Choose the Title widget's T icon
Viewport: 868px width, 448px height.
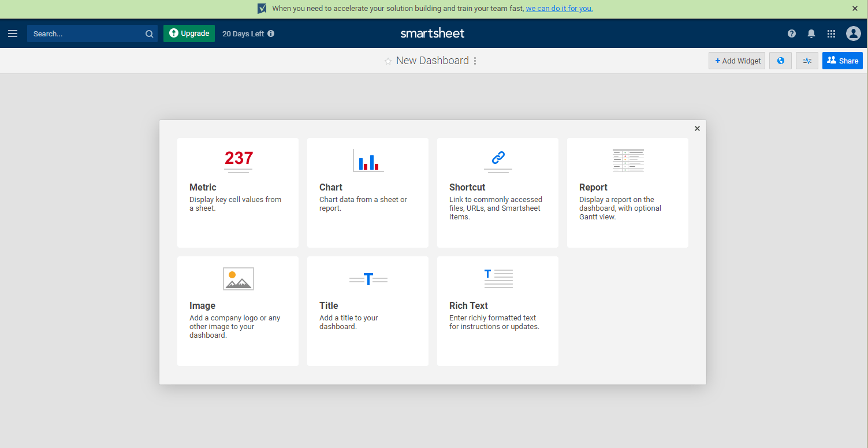368,279
